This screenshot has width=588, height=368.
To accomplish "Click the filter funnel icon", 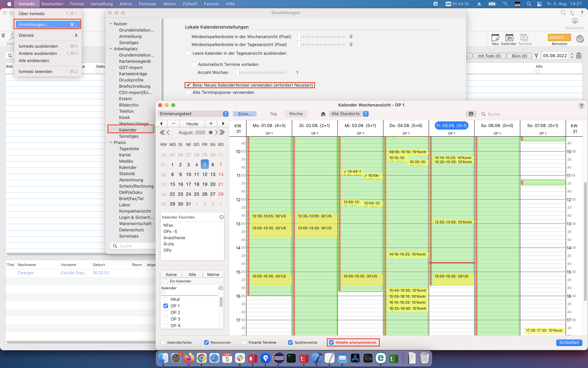I will click(x=536, y=56).
